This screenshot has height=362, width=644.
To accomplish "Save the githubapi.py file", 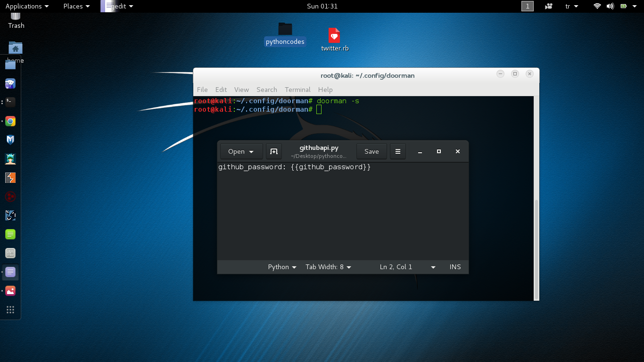I will 372,151.
